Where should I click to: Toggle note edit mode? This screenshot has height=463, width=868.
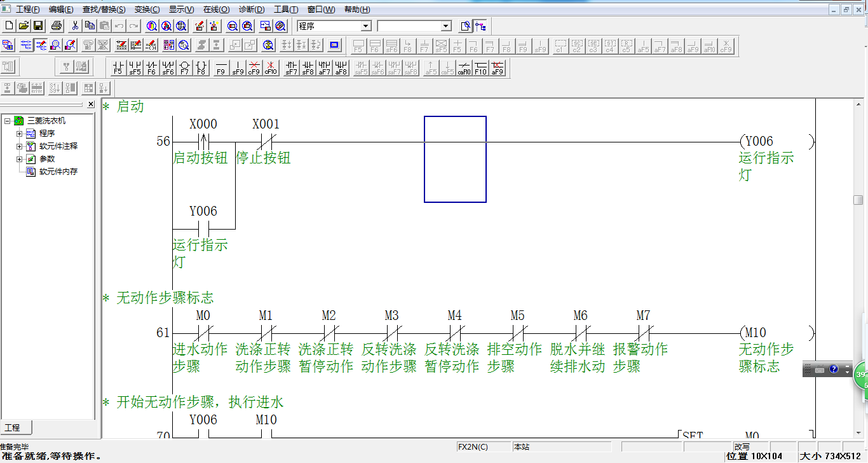pyautogui.click(x=151, y=46)
